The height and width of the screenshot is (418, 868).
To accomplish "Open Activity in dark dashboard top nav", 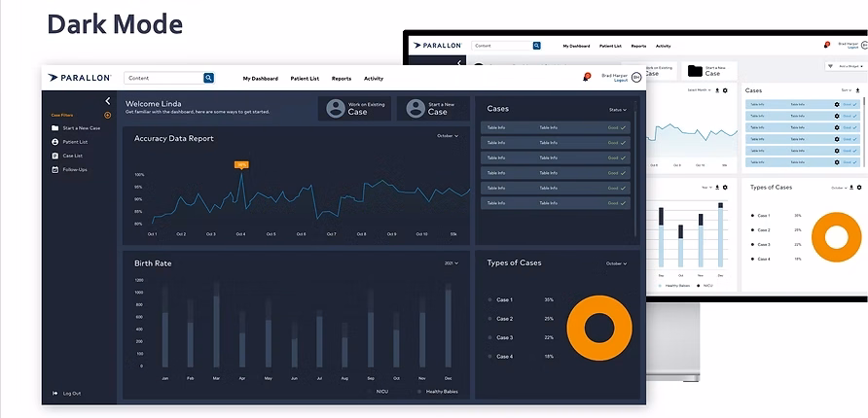I will click(x=374, y=79).
